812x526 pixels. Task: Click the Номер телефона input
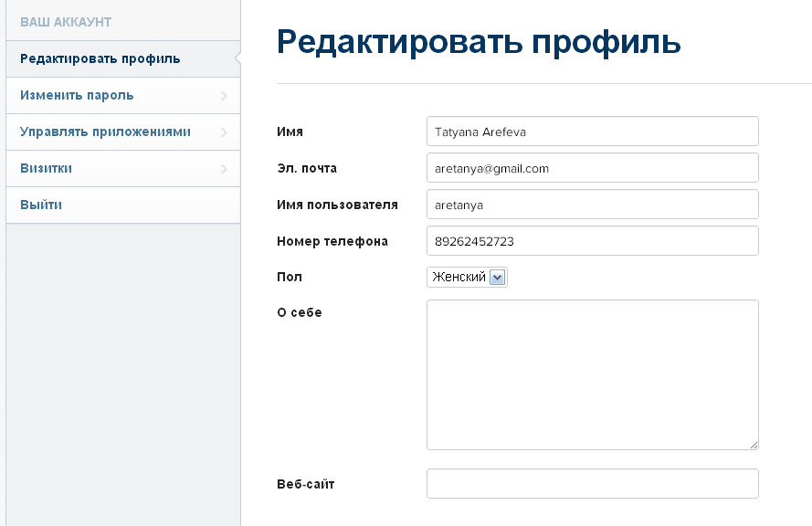[593, 241]
